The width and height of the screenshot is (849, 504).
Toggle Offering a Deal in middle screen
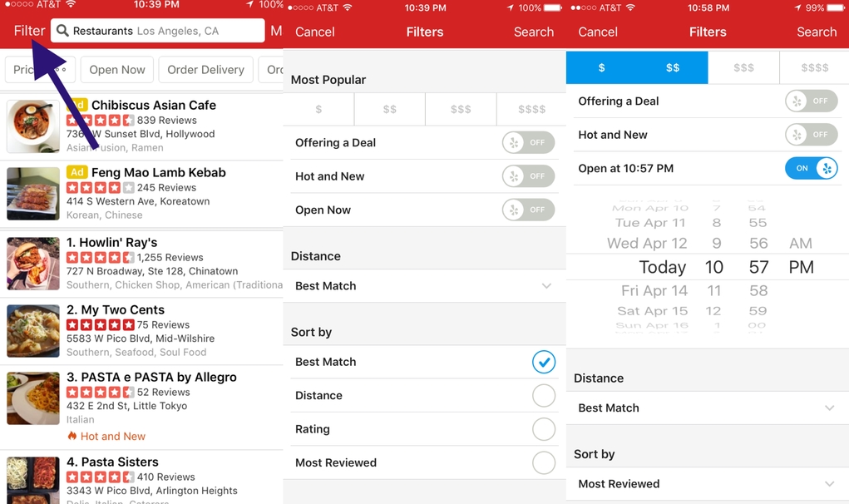pos(528,142)
